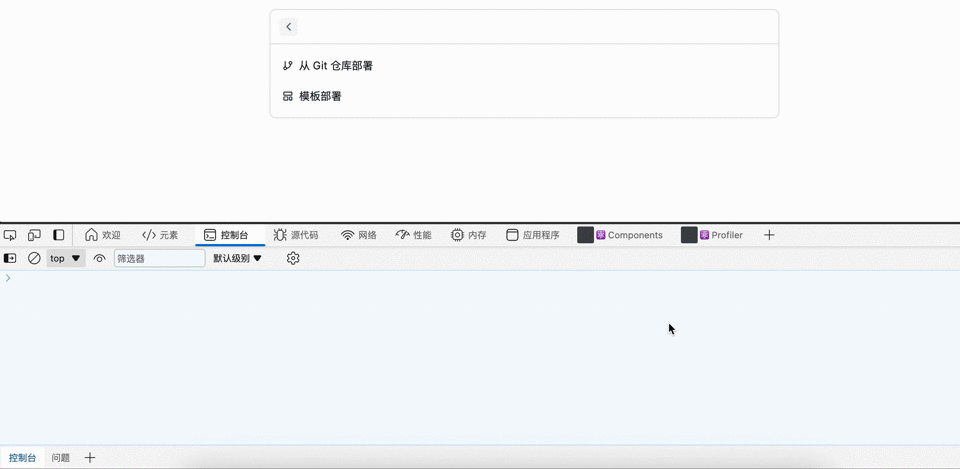
Task: Open the top context dropdown
Action: pyautogui.click(x=66, y=258)
